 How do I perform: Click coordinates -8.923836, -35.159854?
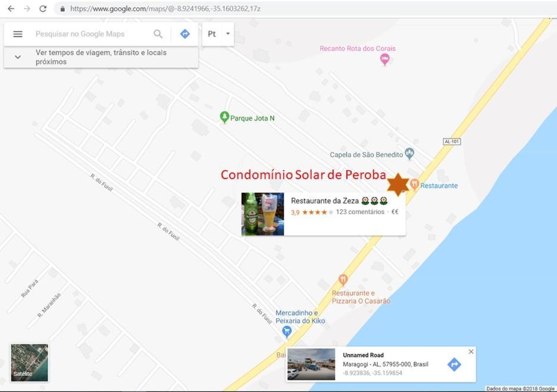(373, 373)
